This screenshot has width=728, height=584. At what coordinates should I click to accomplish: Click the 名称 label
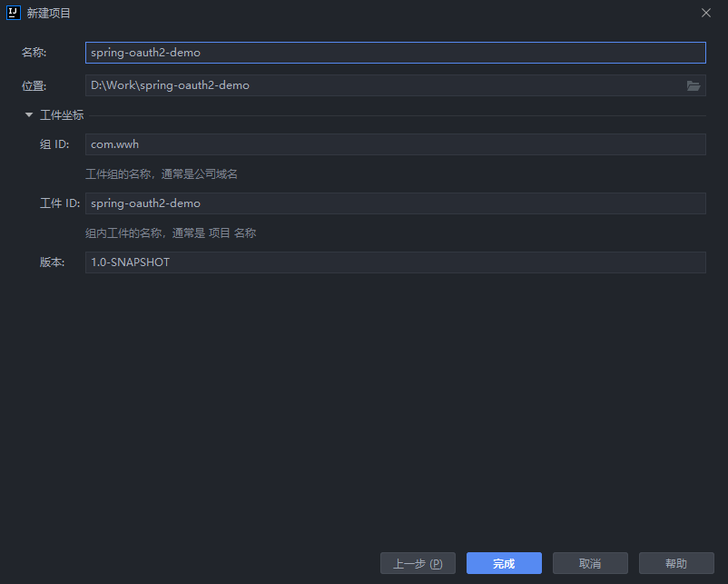click(x=34, y=53)
